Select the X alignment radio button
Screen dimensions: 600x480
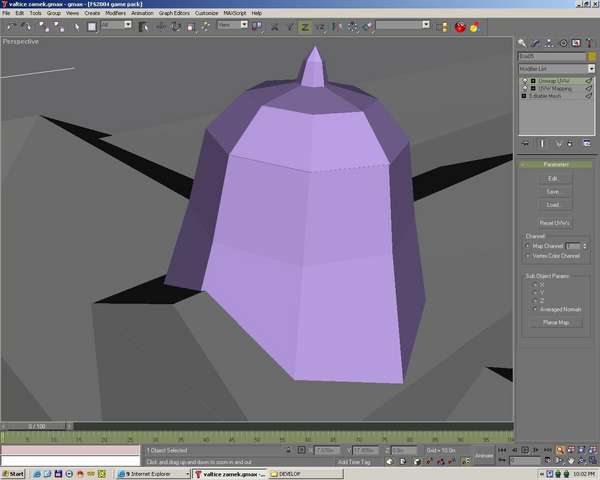pyautogui.click(x=535, y=285)
